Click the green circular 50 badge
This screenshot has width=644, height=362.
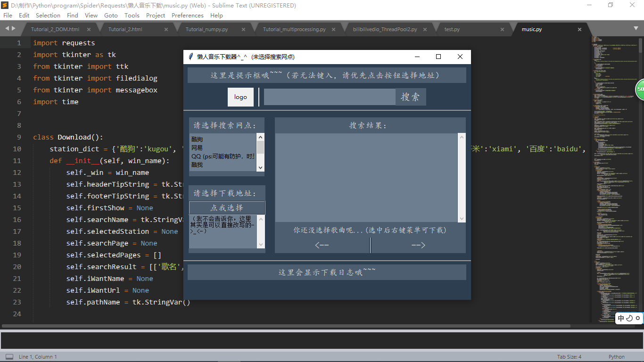[640, 89]
